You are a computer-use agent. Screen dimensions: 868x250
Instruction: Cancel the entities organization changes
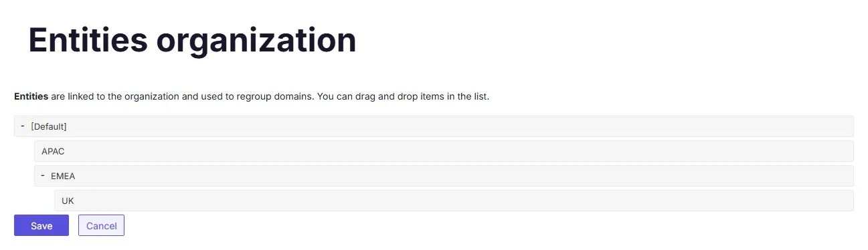point(101,225)
